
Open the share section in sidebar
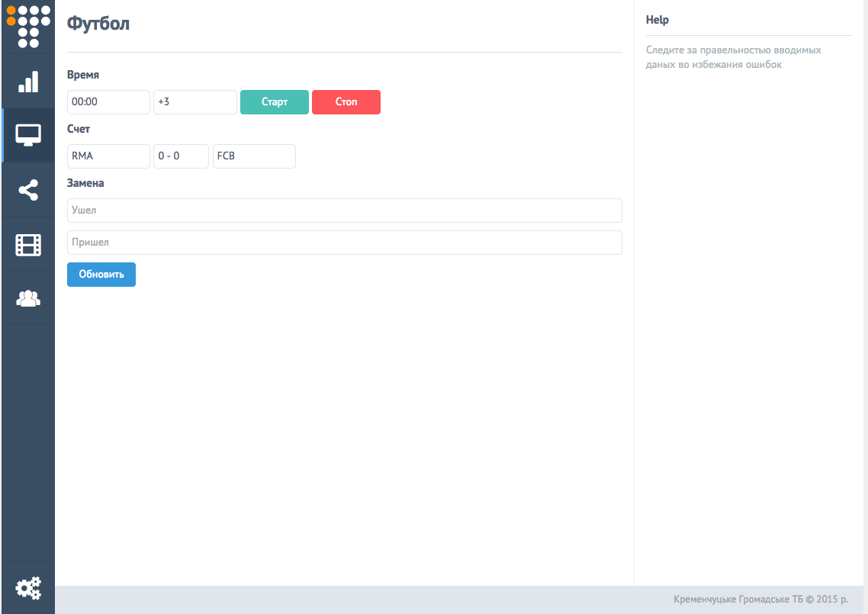pos(28,190)
